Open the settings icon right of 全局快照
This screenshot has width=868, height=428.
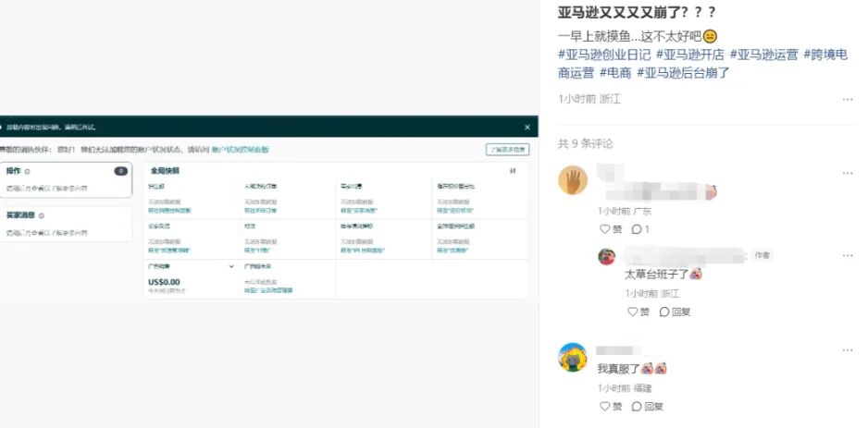(x=513, y=171)
